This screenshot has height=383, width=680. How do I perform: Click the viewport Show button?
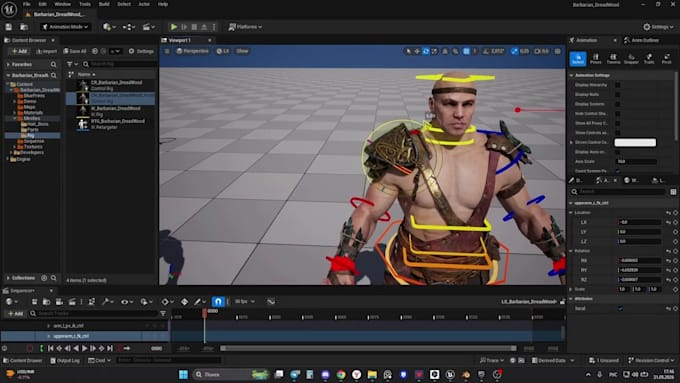[242, 51]
